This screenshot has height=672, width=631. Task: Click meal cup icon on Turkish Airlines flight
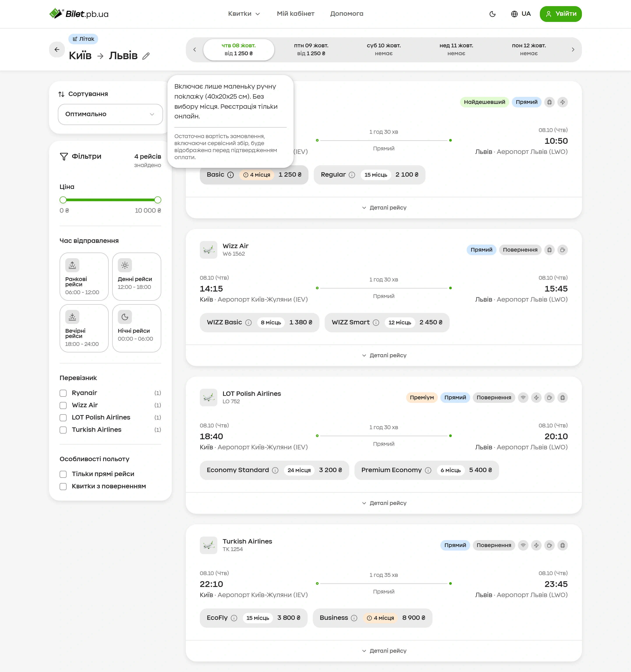click(549, 545)
